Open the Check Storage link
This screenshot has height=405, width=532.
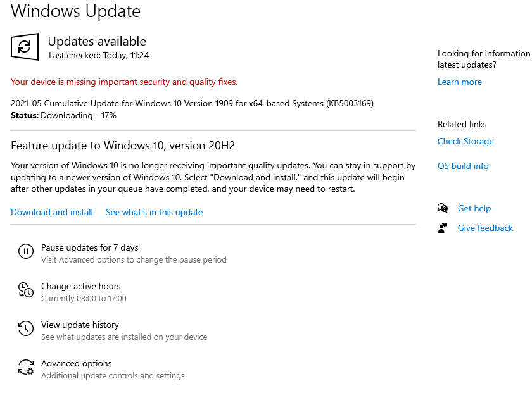click(465, 141)
